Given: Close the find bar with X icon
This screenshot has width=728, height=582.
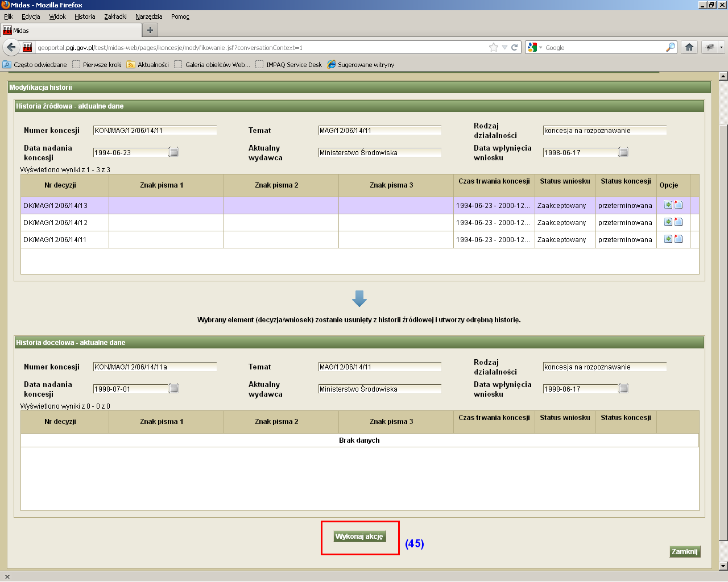Looking at the screenshot, I should coord(7,576).
